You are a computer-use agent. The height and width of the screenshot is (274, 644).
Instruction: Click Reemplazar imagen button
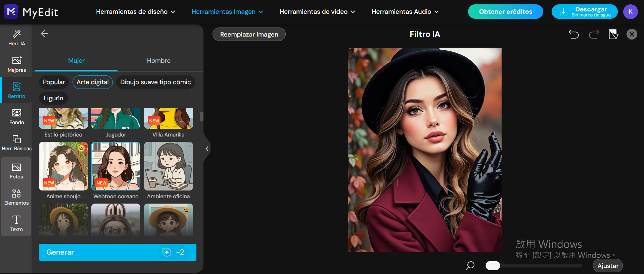(249, 34)
